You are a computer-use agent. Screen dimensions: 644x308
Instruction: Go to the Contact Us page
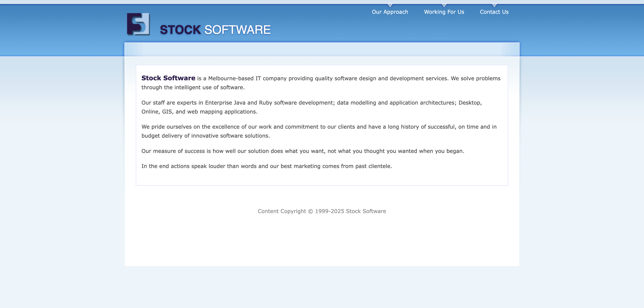[494, 12]
